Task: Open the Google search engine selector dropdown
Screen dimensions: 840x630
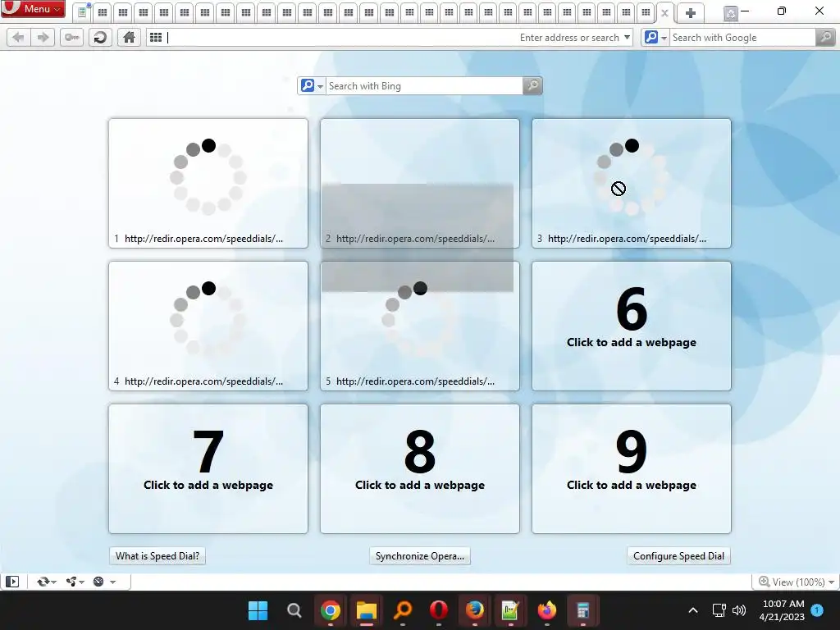Action: tap(655, 38)
